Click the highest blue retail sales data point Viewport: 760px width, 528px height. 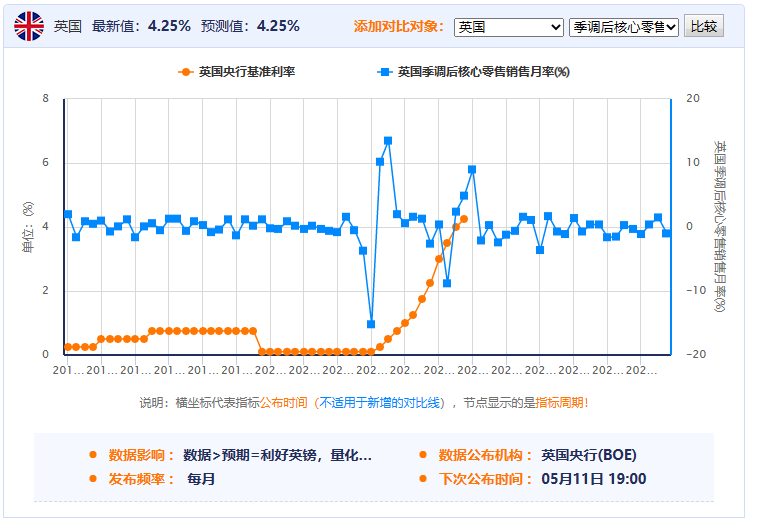click(x=388, y=141)
